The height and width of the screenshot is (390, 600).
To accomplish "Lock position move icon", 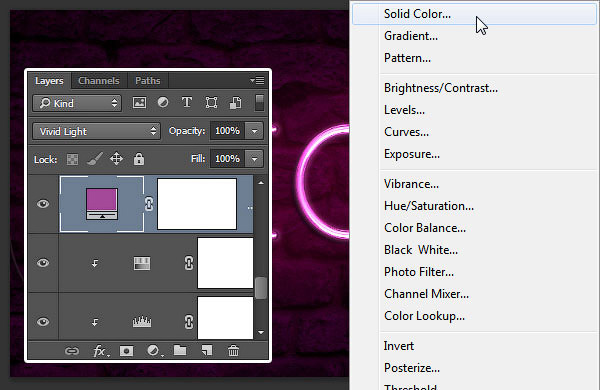I will pos(116,158).
